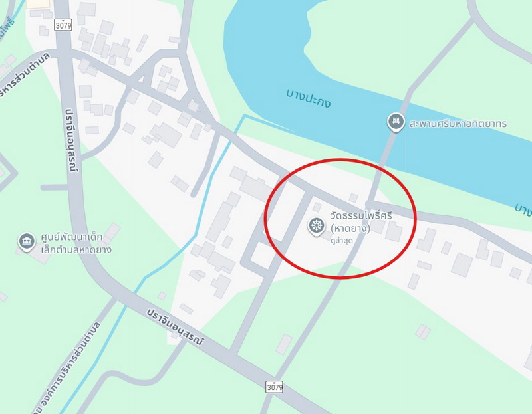This screenshot has width=532, height=414.
Task: Click the ศูนย์พัฒนาเด็กเล็ก building marker icon
Action: tap(27, 242)
